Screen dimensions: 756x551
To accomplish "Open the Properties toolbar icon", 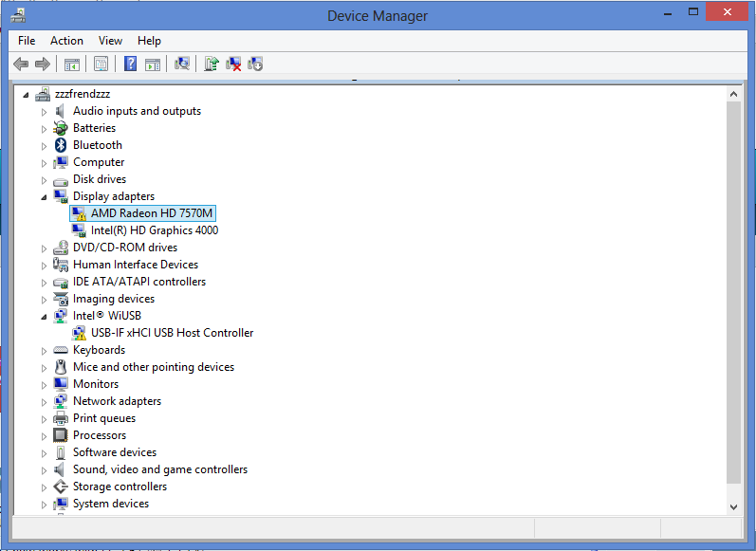I will [101, 64].
